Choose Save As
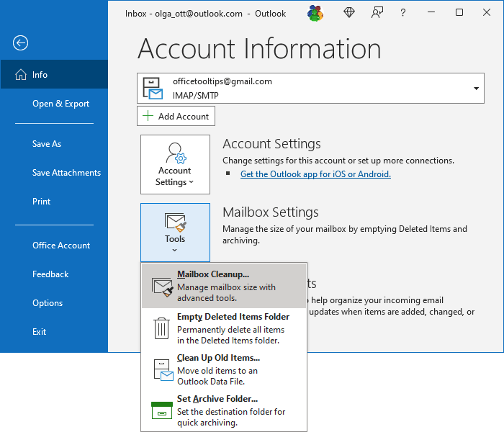The image size is (504, 432). pos(54,144)
